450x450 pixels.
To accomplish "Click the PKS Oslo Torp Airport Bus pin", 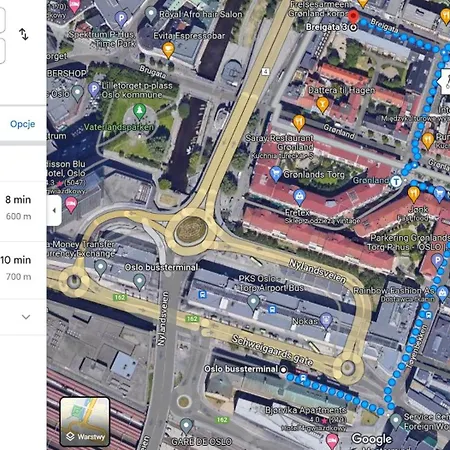I will (254, 302).
